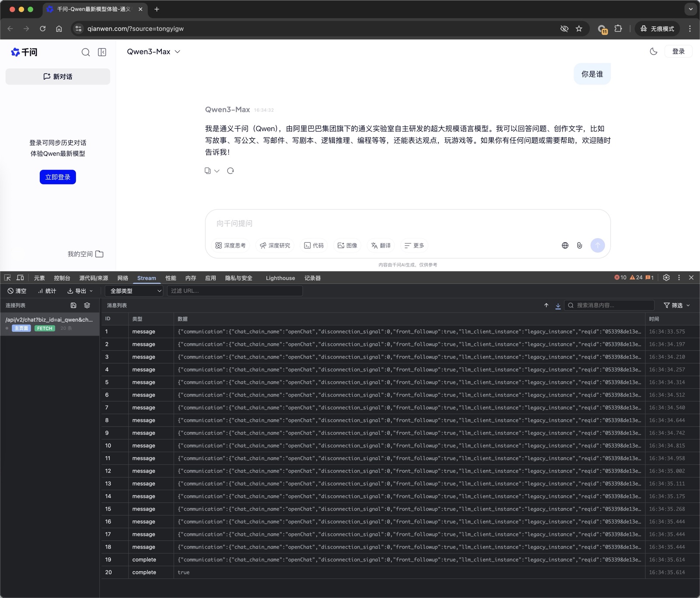Collapse the Qianwen sidebar panel
The image size is (700, 598).
(102, 52)
